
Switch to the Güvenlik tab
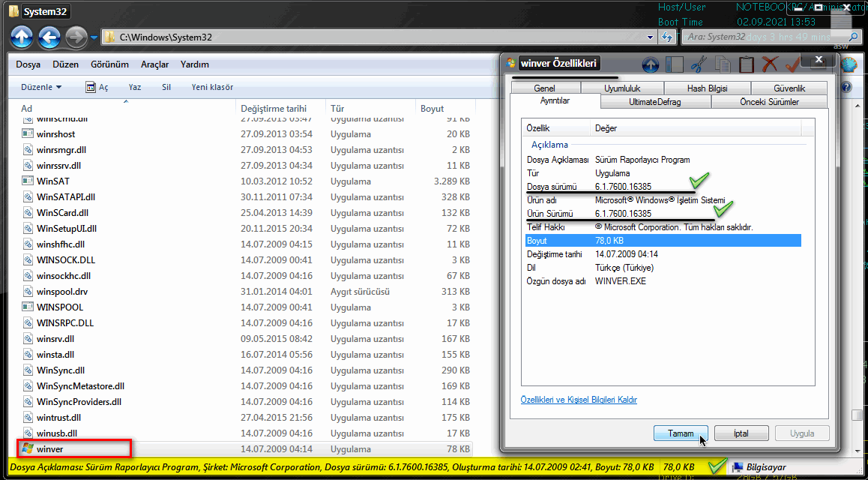click(789, 88)
